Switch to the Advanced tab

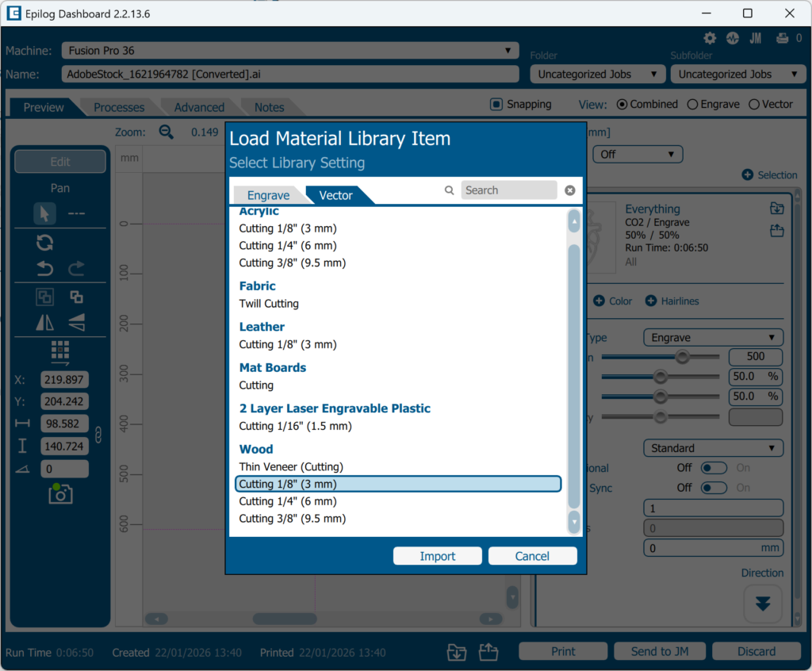click(199, 107)
